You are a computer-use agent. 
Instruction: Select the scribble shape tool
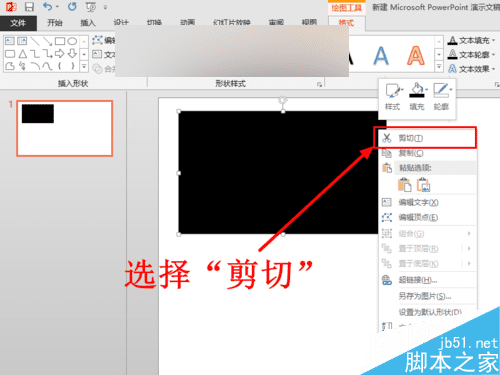click(x=22, y=66)
